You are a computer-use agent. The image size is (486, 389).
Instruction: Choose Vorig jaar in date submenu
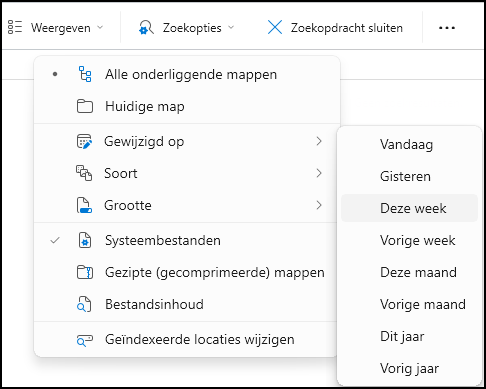coord(409,368)
